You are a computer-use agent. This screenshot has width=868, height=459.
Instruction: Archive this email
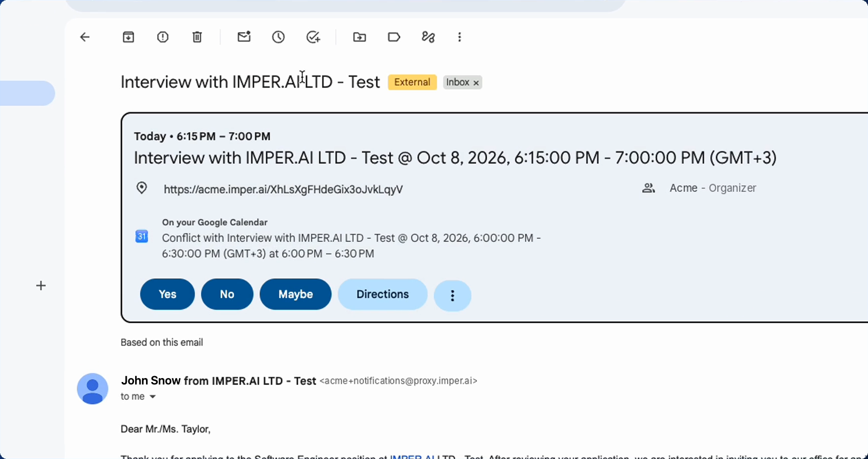(128, 37)
